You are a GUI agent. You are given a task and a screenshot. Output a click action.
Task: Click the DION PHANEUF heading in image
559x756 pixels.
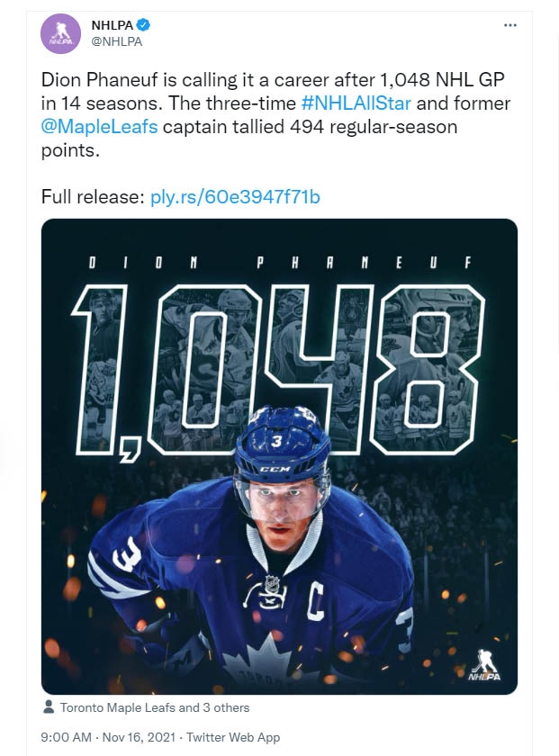click(279, 263)
